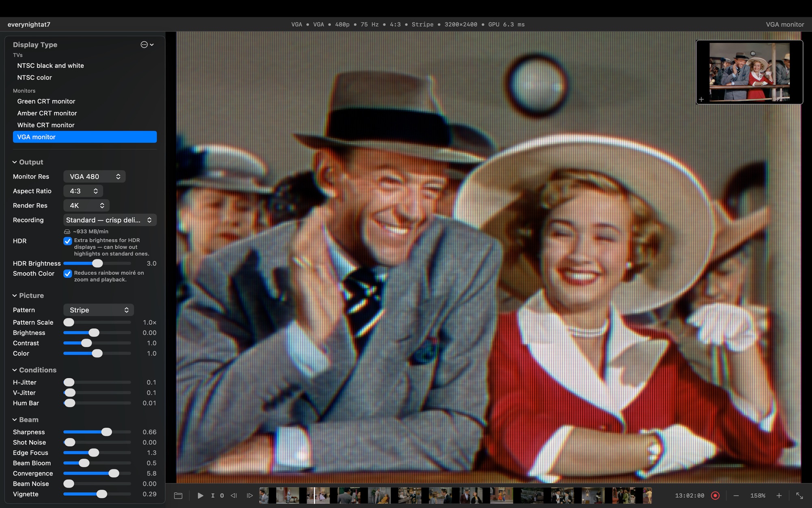Select Green CRT monitor

pos(85,101)
